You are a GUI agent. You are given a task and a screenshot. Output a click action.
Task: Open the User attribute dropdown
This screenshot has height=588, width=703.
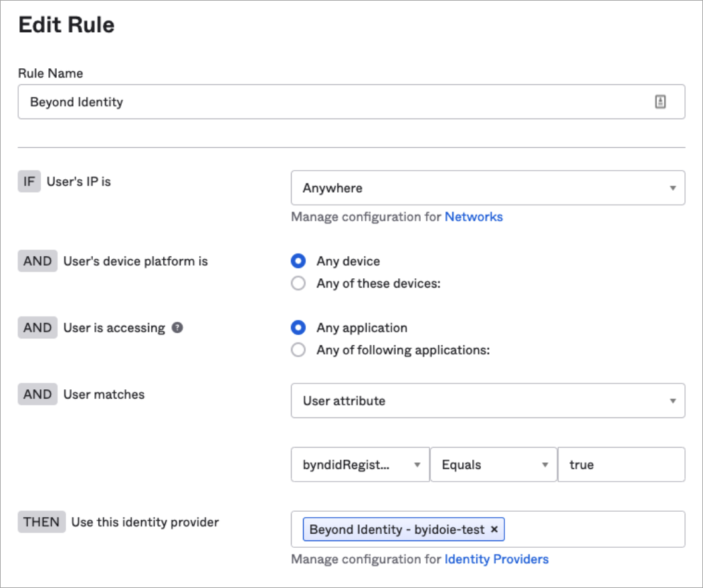488,401
